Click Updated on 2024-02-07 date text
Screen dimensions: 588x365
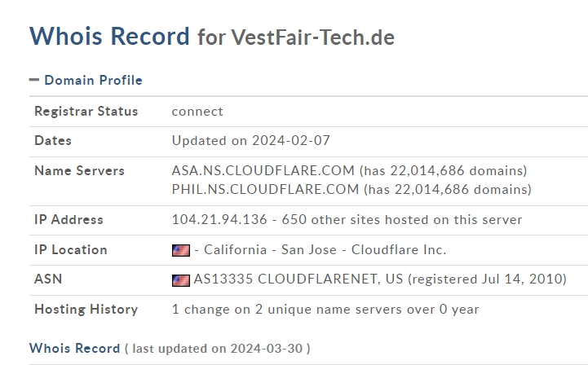pos(251,140)
